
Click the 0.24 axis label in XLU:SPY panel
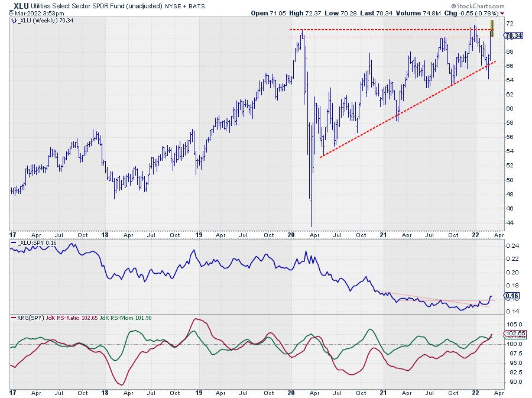[x=512, y=246]
